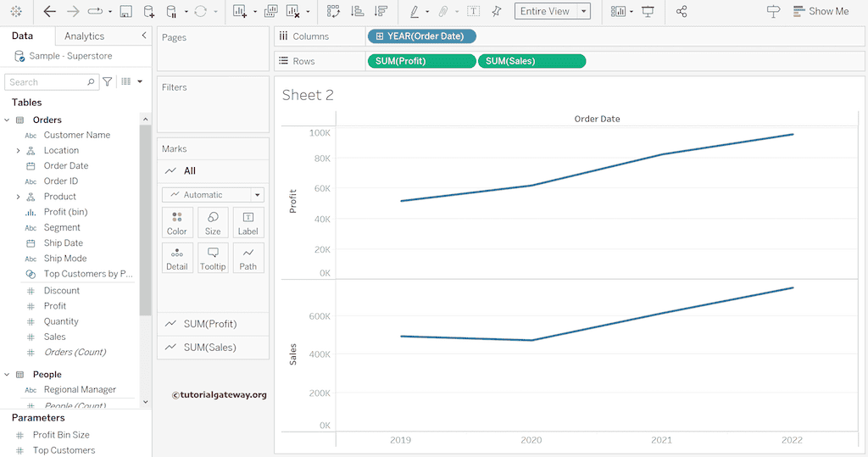This screenshot has height=457, width=868.
Task: Click the Undo back arrow in toolbar
Action: [x=49, y=12]
